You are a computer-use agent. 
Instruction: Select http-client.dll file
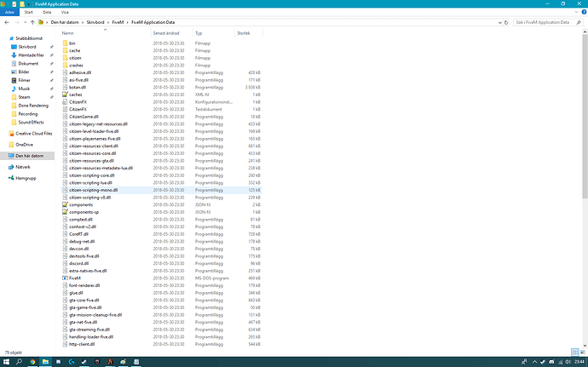pos(82,344)
